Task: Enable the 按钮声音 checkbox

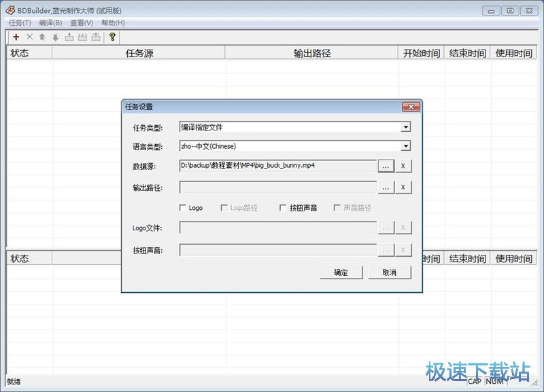Action: tap(283, 208)
